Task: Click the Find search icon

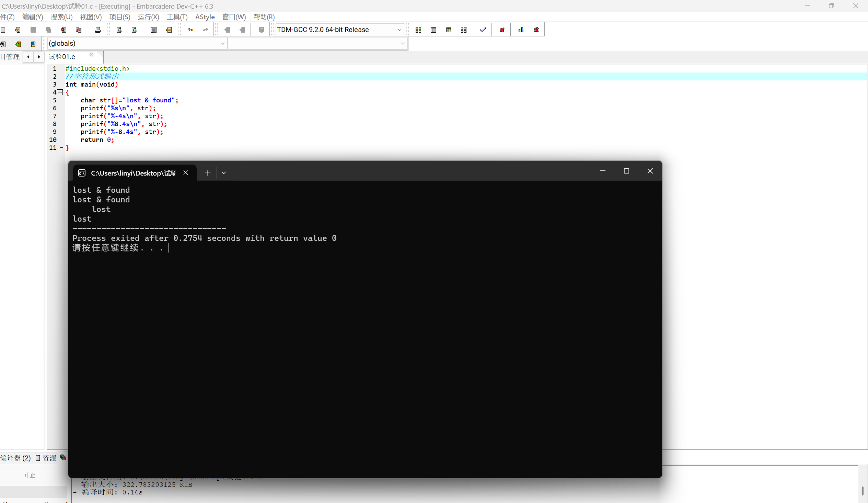Action: (119, 30)
